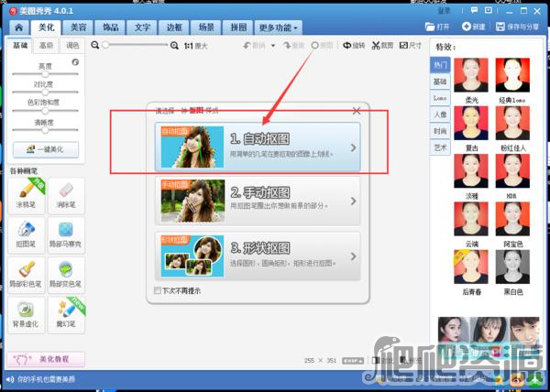Click the 旋转 rotate tool
Image resolution: width=550 pixels, height=392 pixels.
(354, 46)
